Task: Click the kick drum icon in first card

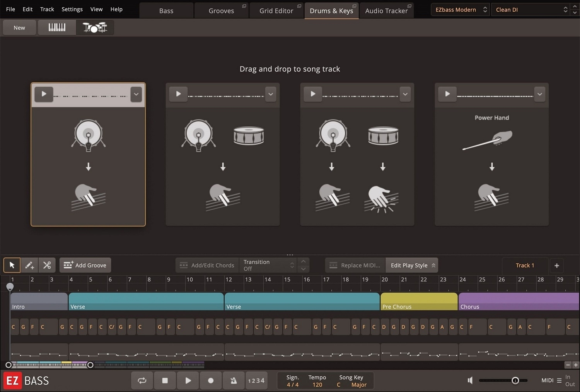Action: 89,135
